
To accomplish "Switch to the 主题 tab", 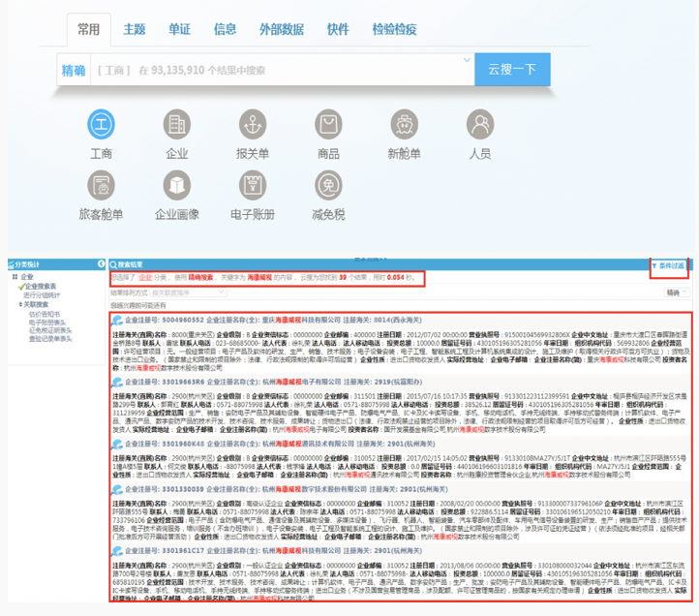I will click(135, 29).
